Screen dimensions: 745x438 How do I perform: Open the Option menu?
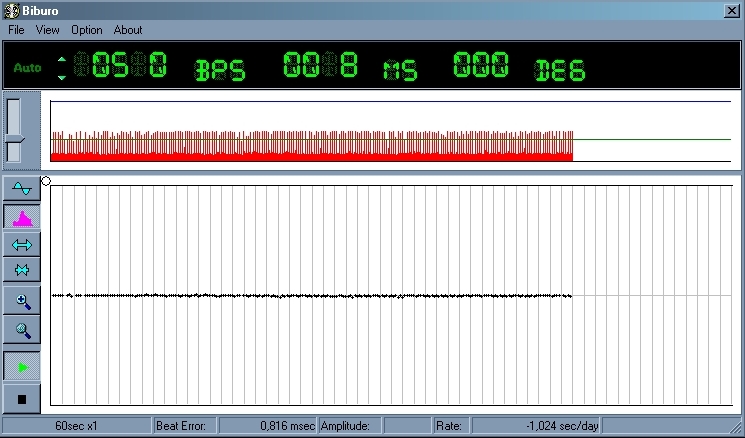(x=86, y=30)
